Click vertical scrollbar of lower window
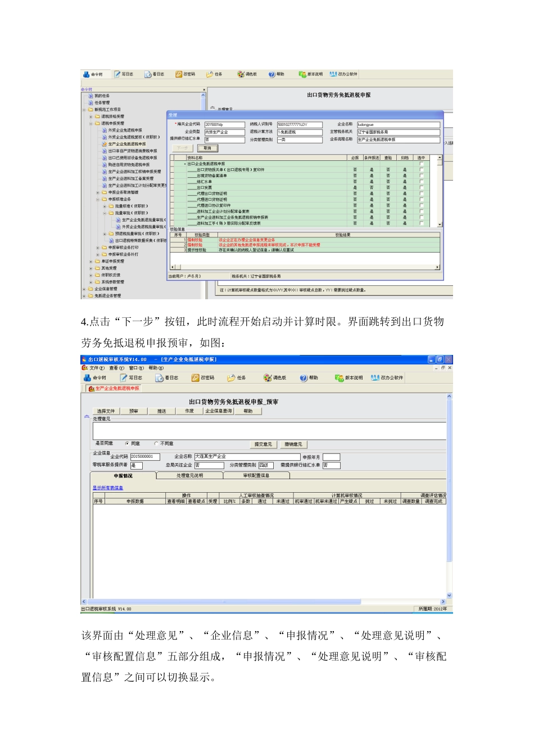This screenshot has height=756, width=534. click(450, 495)
